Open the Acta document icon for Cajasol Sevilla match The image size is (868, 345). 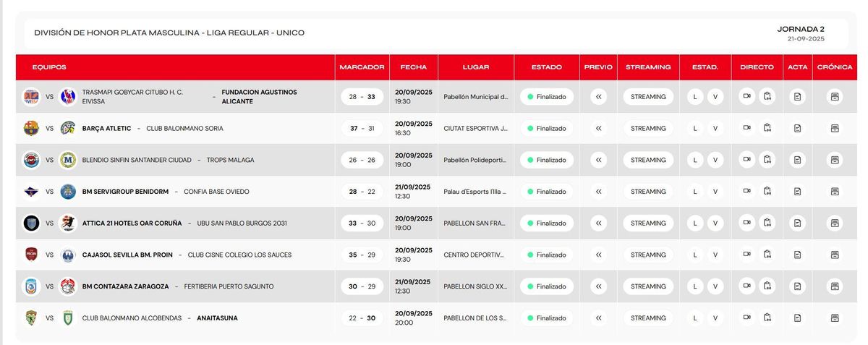tap(798, 255)
